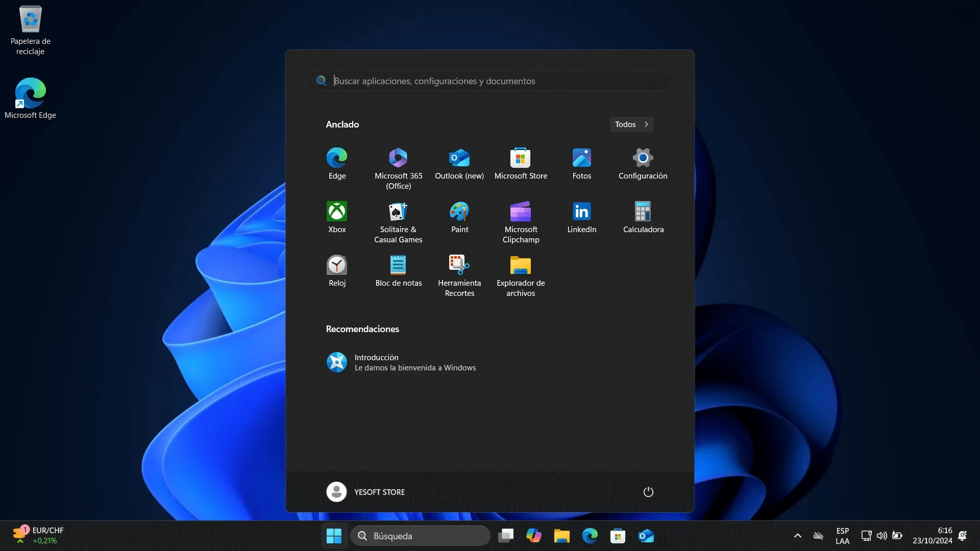Viewport: 980px width, 551px height.
Task: Click the Anclado section heading
Action: 342,124
